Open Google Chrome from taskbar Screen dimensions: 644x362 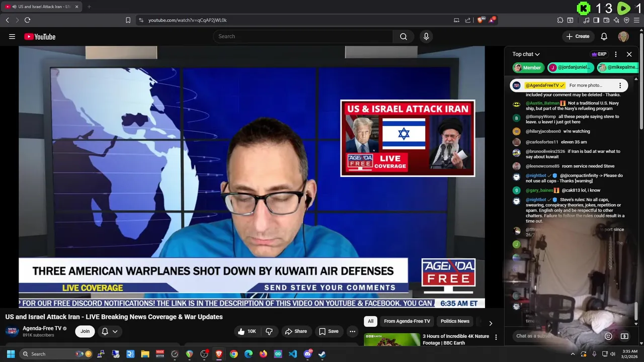coord(233,354)
